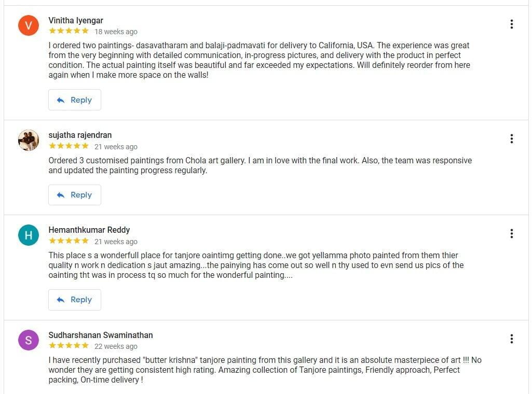Screen dimensions: 532x394
Task: Open Hemanthkumar Reddy's teal H avatar
Action: click(29, 235)
